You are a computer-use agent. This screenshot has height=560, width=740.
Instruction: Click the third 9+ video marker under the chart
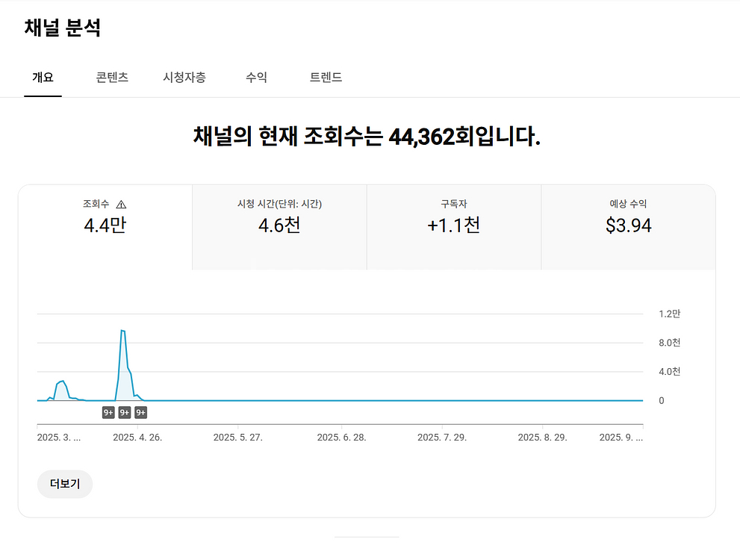click(x=140, y=412)
